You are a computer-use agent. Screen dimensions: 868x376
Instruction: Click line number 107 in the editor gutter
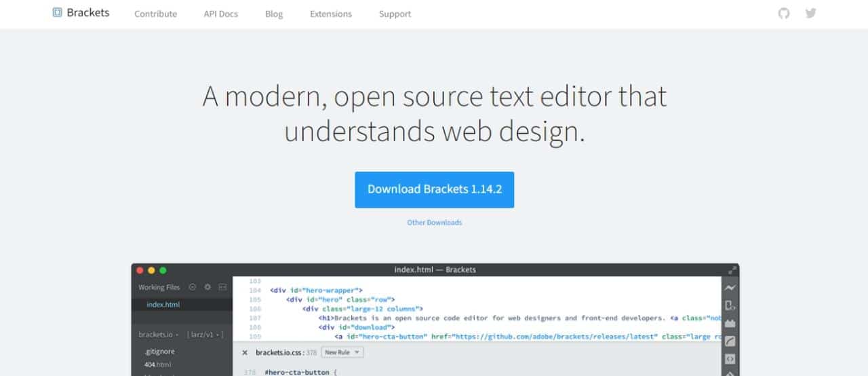pyautogui.click(x=255, y=318)
